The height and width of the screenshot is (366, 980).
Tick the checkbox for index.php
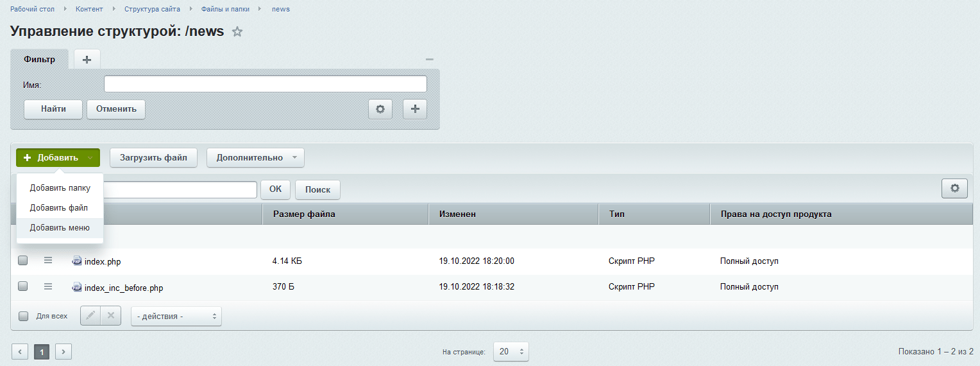[23, 261]
